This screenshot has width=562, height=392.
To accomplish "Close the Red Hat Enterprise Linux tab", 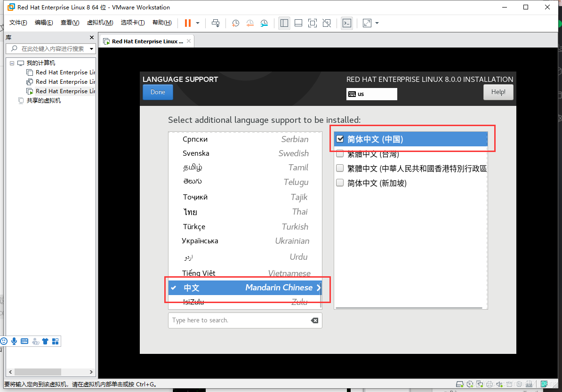I will 189,41.
